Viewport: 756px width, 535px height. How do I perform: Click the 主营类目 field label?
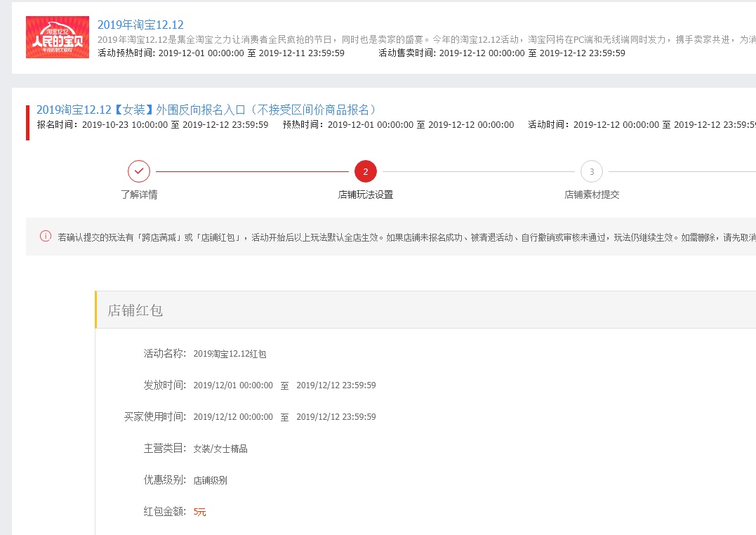pos(164,448)
